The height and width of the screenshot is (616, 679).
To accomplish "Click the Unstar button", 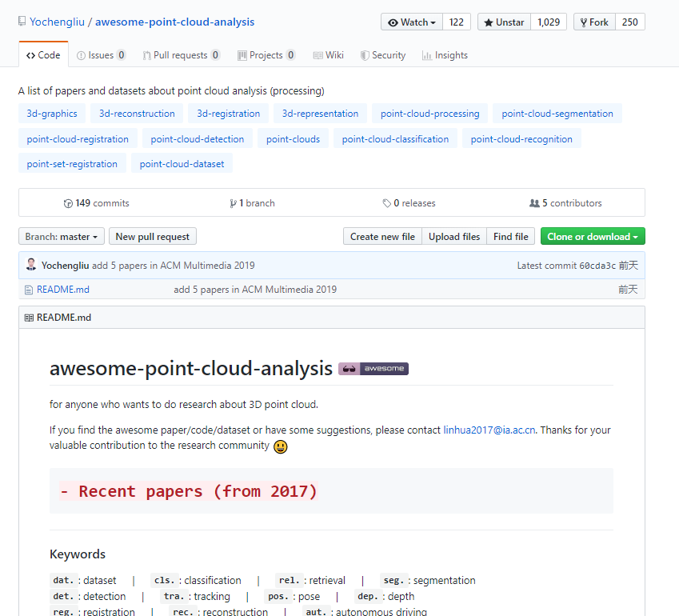I will (504, 22).
